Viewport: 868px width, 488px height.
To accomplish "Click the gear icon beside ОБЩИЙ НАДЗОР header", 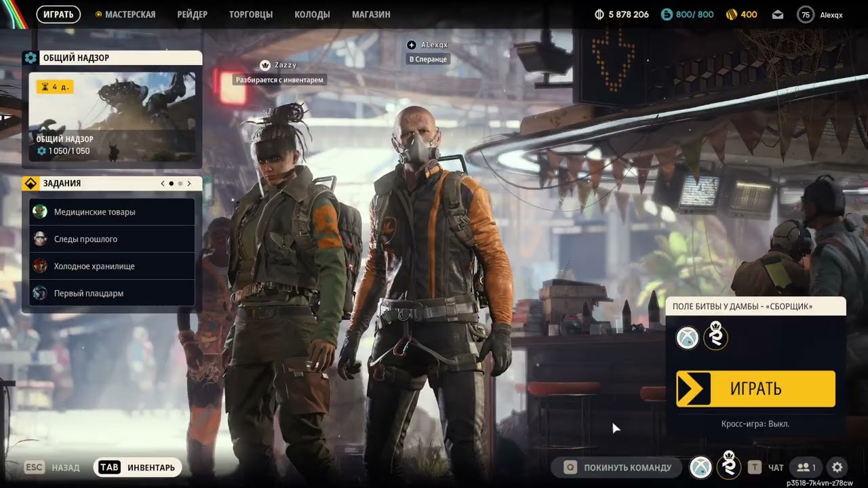I will pos(31,58).
